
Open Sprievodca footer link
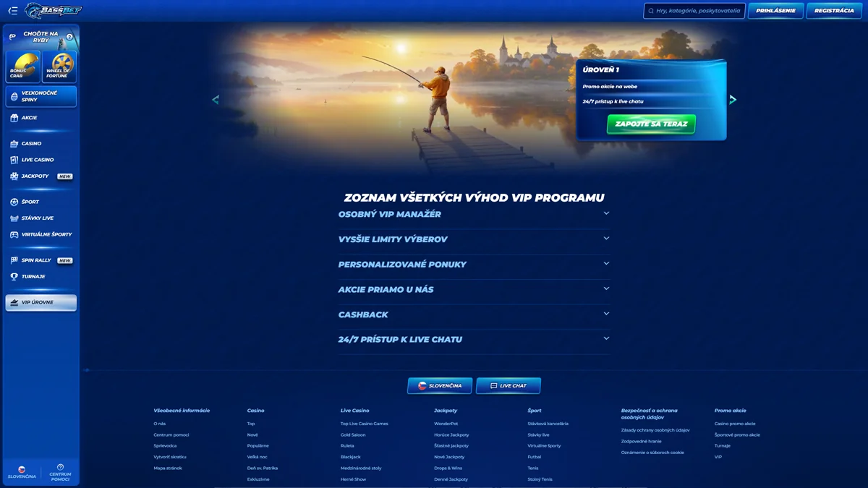pos(165,446)
